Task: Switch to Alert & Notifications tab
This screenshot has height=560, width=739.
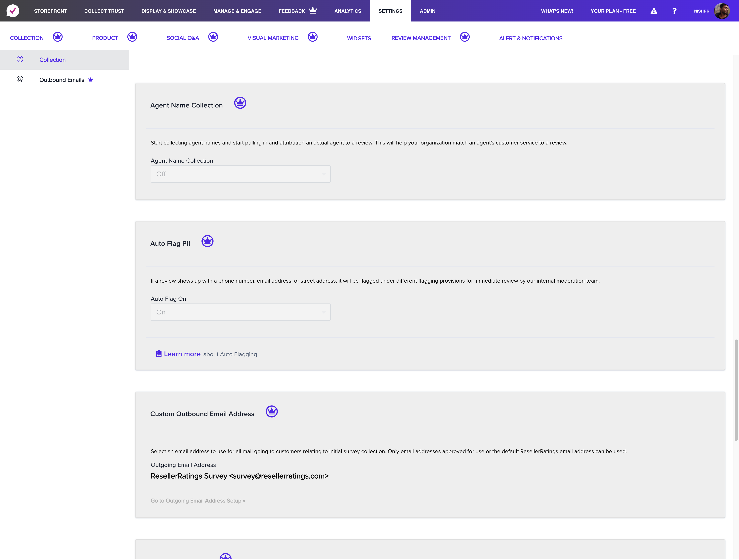Action: click(531, 38)
